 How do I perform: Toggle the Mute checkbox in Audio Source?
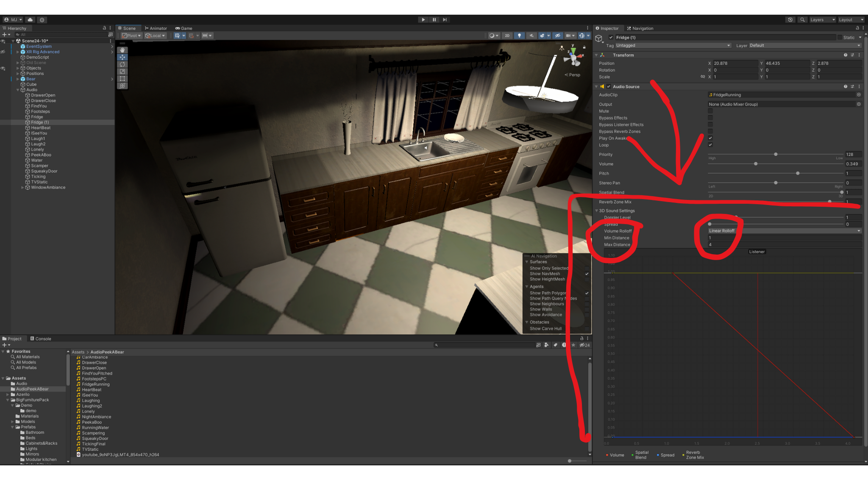(x=710, y=111)
